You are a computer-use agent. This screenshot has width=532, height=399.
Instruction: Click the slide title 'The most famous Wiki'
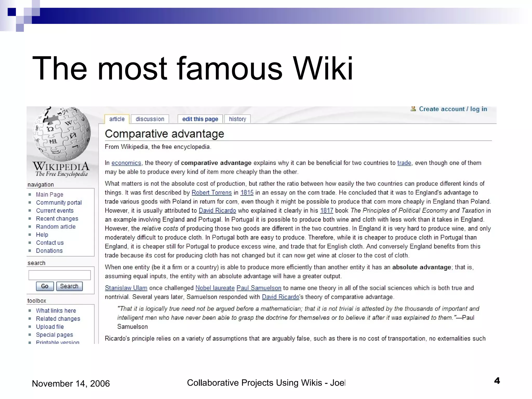[x=192, y=68]
